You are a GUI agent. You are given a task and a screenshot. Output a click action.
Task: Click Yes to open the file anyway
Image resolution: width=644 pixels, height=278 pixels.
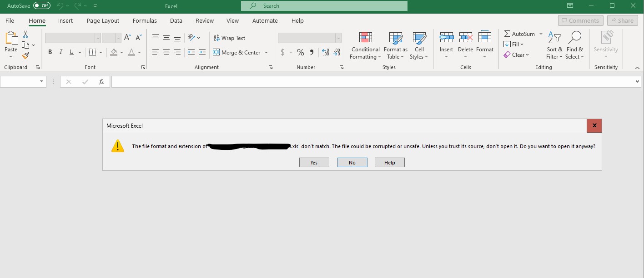(x=314, y=163)
